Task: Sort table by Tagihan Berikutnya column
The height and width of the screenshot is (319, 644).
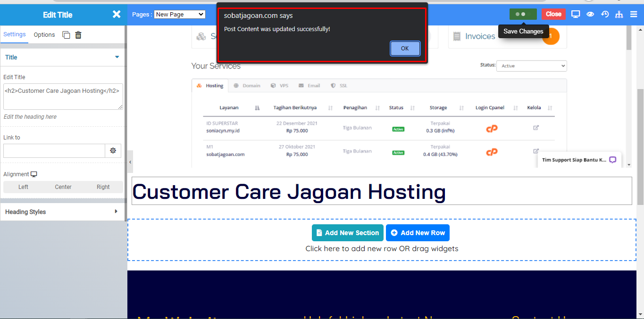Action: (330, 107)
